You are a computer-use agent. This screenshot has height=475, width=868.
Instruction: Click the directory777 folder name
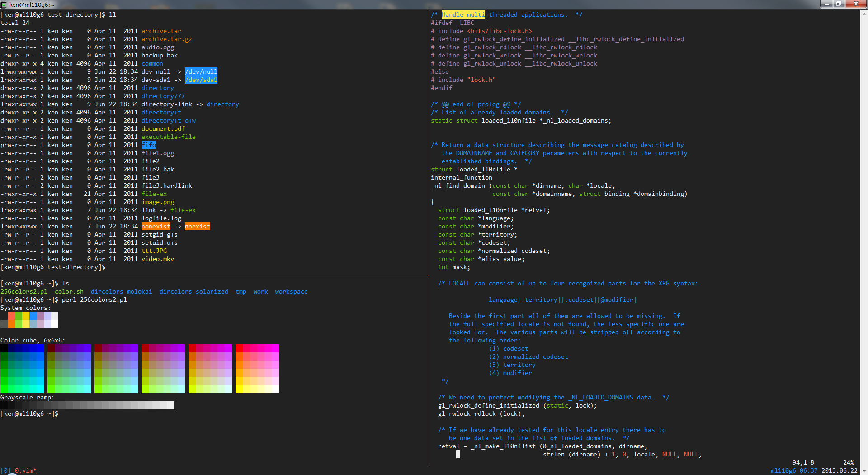[x=163, y=96]
